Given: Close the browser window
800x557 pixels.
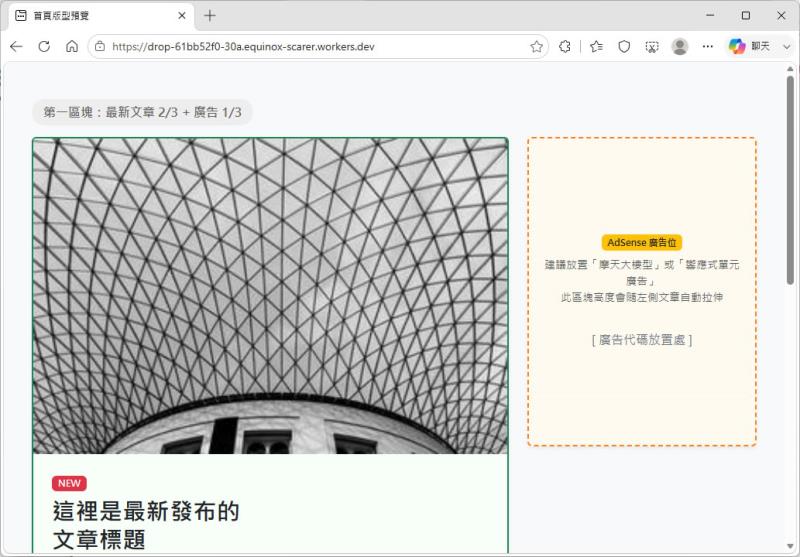Looking at the screenshot, I should pos(781,15).
